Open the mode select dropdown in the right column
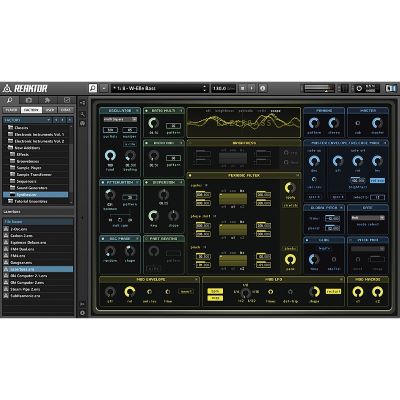This screenshot has height=400, width=400. pyautogui.click(x=368, y=218)
